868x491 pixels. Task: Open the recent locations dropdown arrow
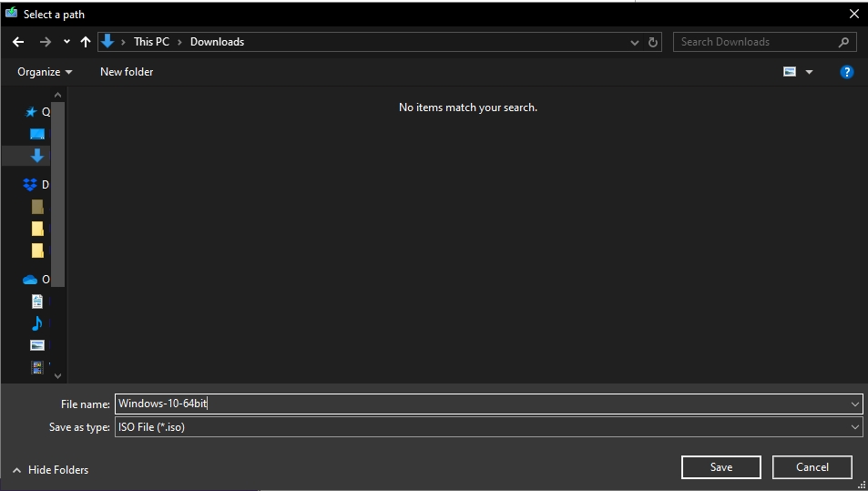pos(66,42)
